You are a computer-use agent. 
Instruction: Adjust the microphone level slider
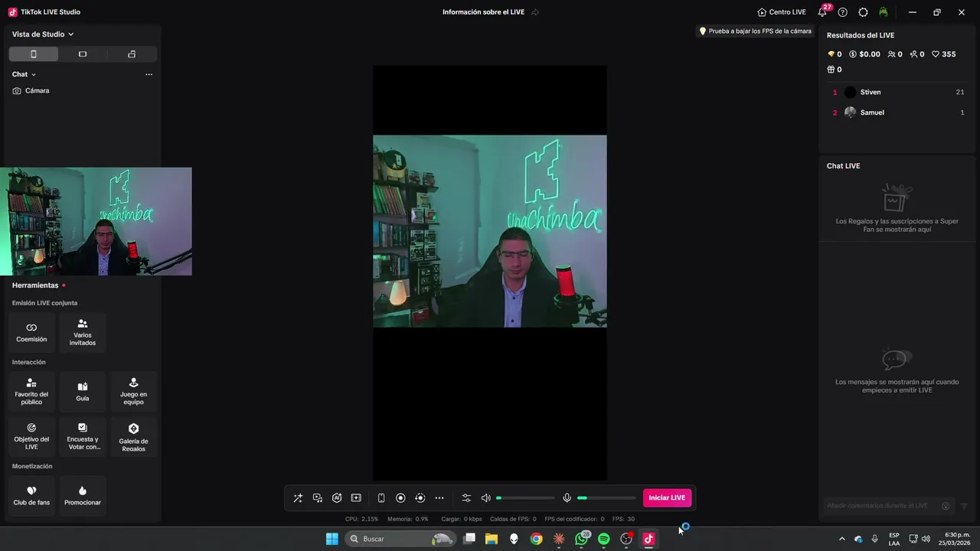pyautogui.click(x=606, y=498)
